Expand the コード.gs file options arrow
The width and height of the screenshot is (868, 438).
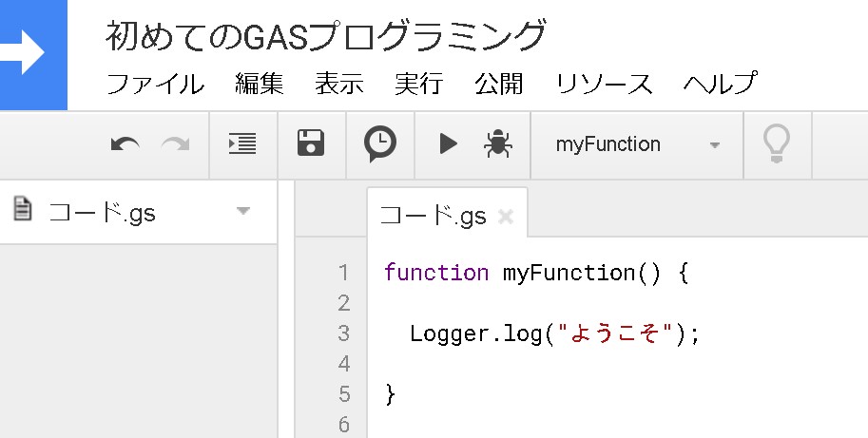tap(242, 211)
